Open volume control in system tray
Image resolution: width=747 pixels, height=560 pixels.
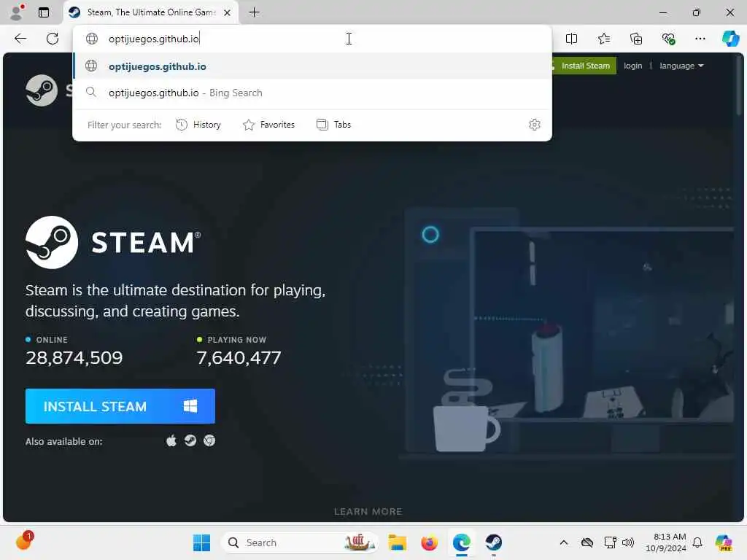tap(628, 542)
